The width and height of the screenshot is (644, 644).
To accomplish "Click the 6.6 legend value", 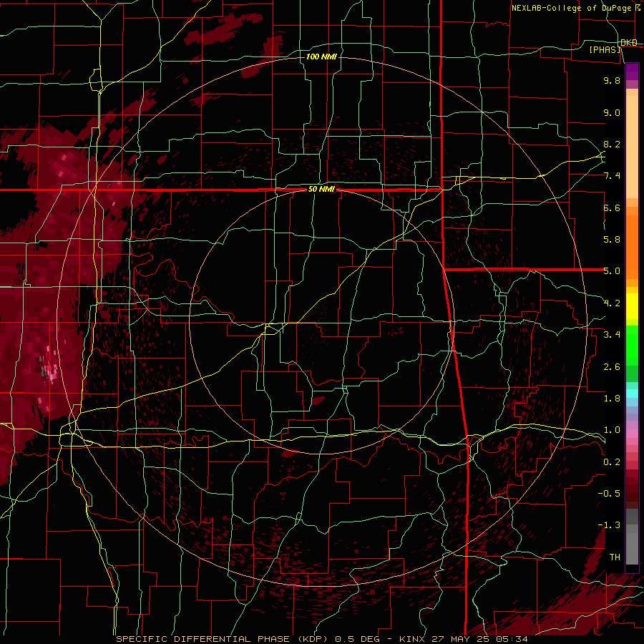I will [x=612, y=208].
